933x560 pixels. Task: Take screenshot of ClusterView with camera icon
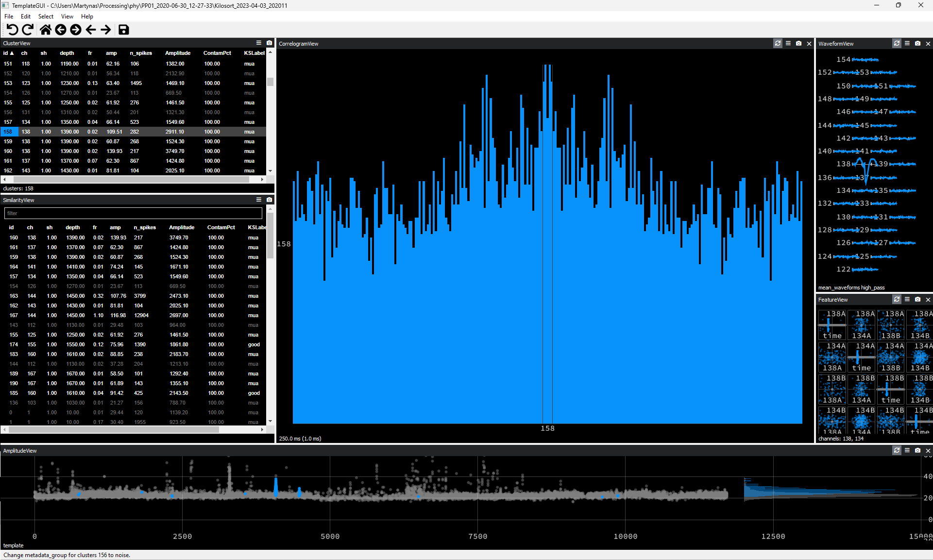(270, 43)
